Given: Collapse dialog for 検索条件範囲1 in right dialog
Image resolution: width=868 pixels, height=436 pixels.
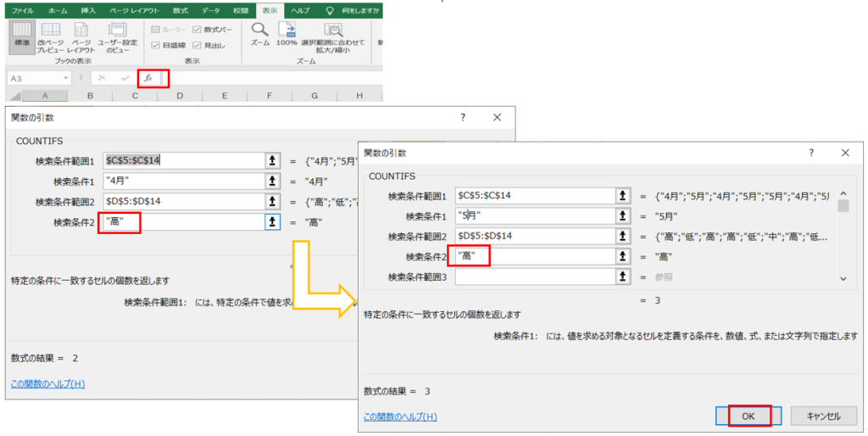Looking at the screenshot, I should [x=623, y=195].
